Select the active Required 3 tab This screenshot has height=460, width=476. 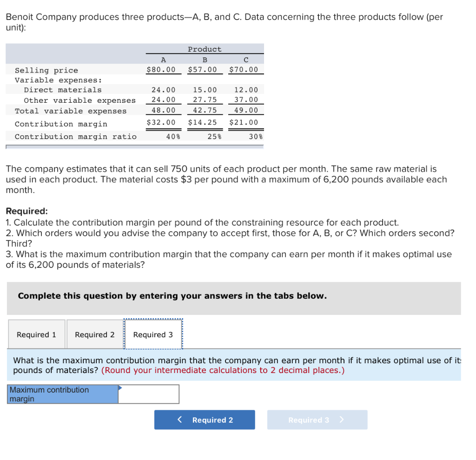coord(152,334)
